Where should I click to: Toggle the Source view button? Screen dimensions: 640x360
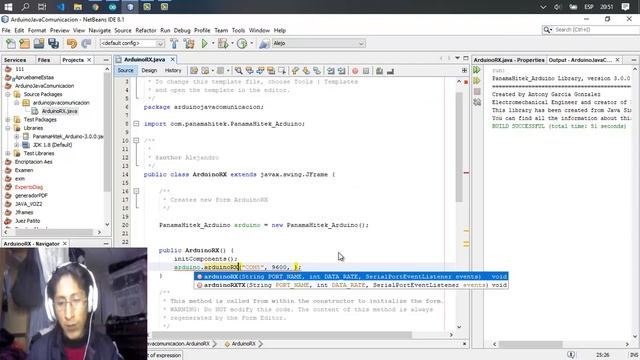pyautogui.click(x=125, y=70)
